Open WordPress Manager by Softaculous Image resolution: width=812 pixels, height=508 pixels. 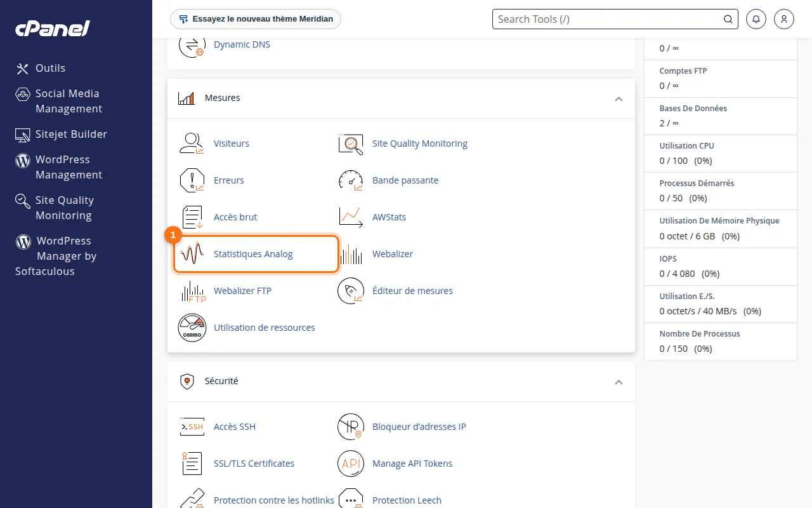click(56, 256)
